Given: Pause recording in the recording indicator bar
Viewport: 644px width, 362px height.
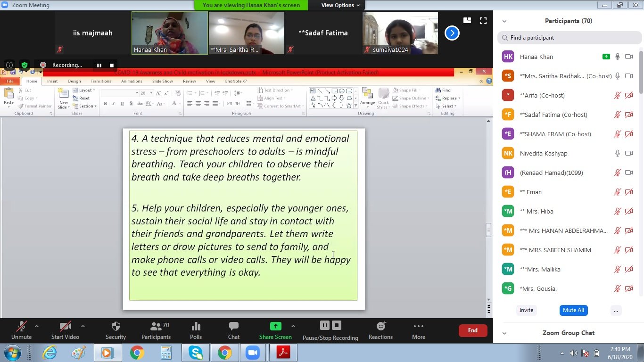Looking at the screenshot, I should tap(99, 65).
